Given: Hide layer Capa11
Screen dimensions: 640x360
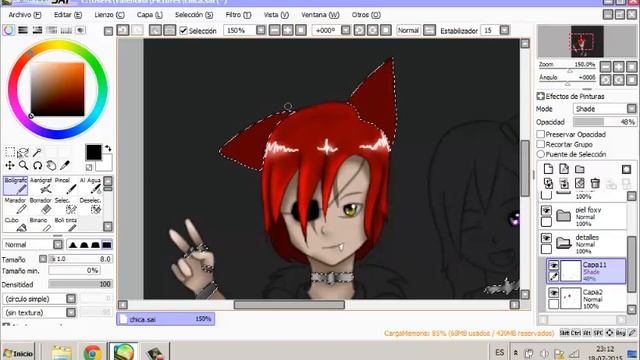Looking at the screenshot, I should [x=553, y=265].
